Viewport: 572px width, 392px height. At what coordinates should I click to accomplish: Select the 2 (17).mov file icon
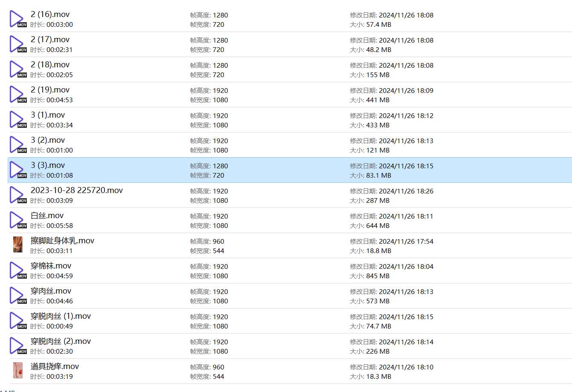click(17, 44)
